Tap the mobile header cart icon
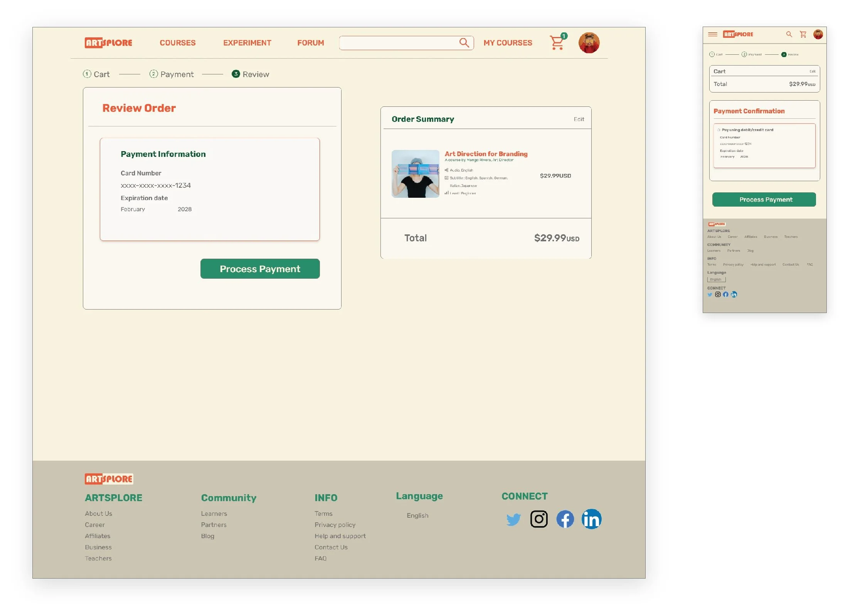 803,34
